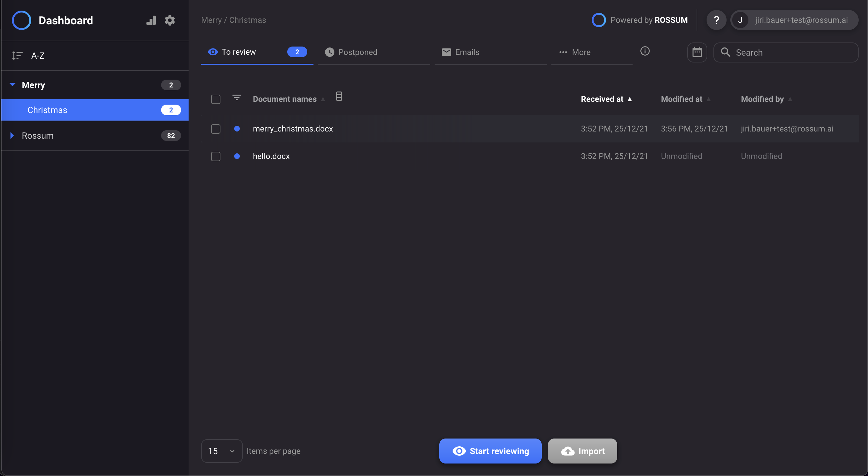Open hello.docx document
Screen dimensions: 868x476
[271, 156]
